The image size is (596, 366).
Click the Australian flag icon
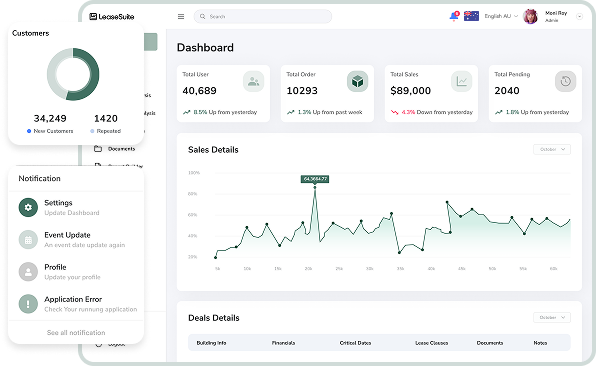tap(471, 16)
